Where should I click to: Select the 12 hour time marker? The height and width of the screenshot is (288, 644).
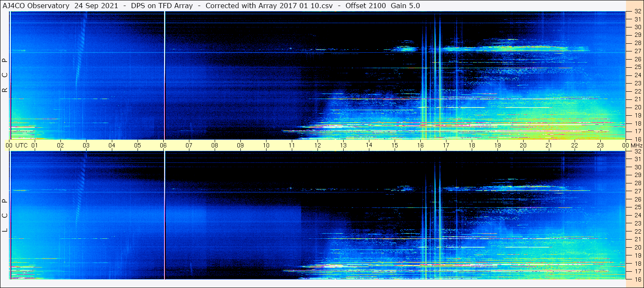point(318,145)
